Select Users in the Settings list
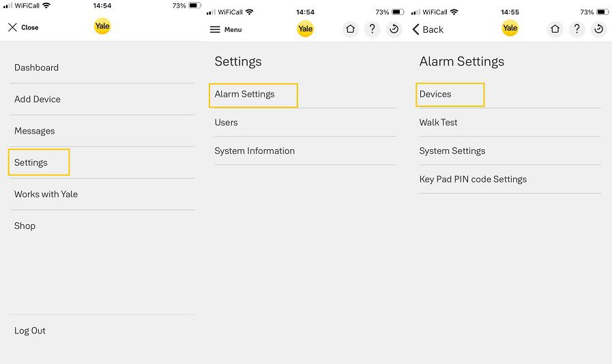 coord(305,123)
